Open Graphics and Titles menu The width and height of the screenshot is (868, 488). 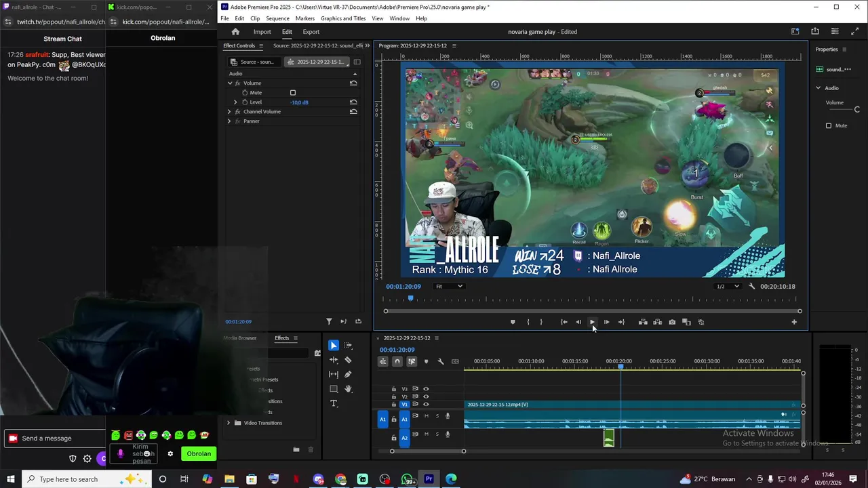tap(343, 18)
